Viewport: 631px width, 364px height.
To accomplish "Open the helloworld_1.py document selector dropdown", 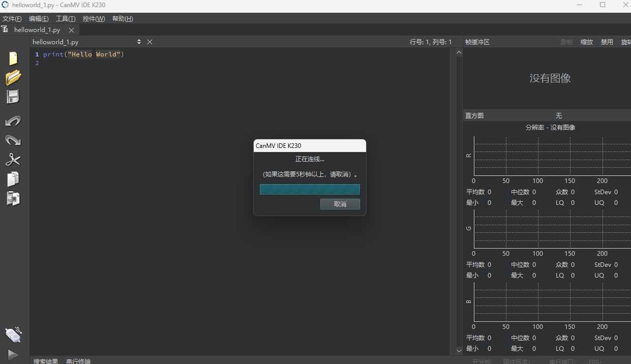I will click(139, 42).
